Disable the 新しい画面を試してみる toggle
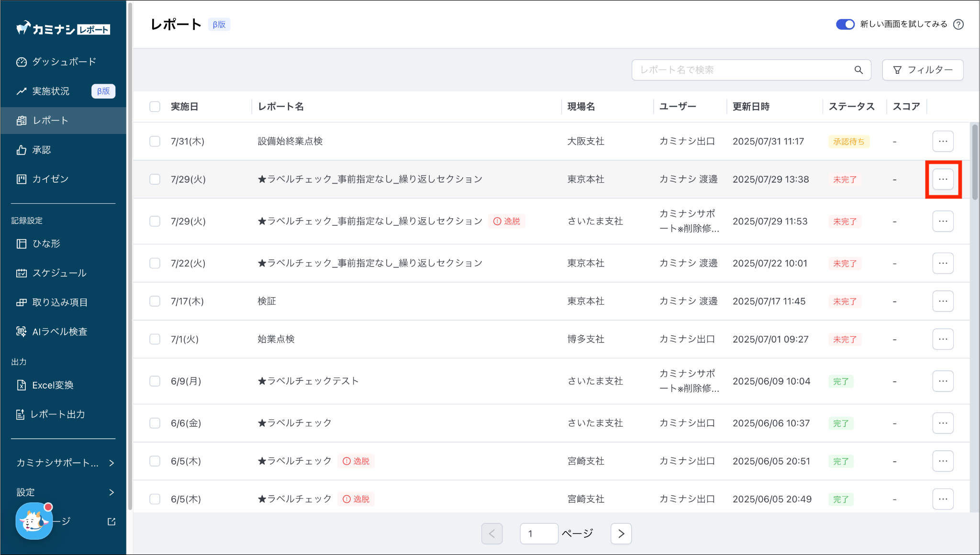Image resolution: width=980 pixels, height=555 pixels. (845, 24)
